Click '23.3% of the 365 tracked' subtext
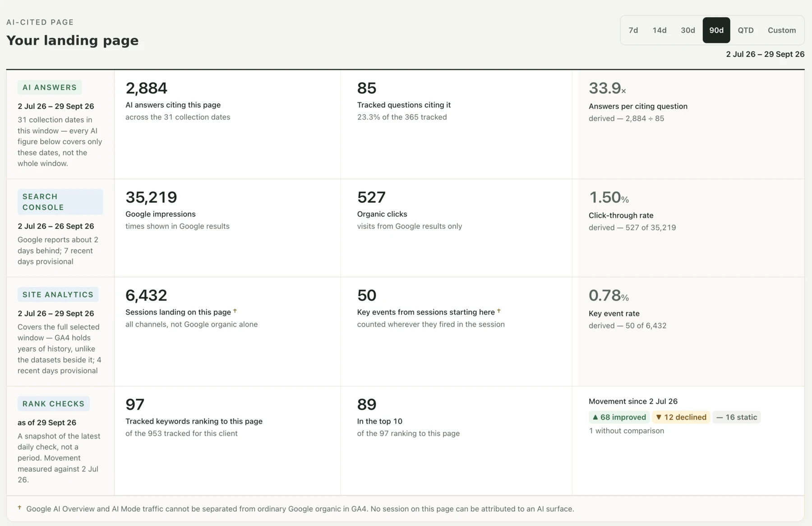Image resolution: width=812 pixels, height=526 pixels. (401, 117)
